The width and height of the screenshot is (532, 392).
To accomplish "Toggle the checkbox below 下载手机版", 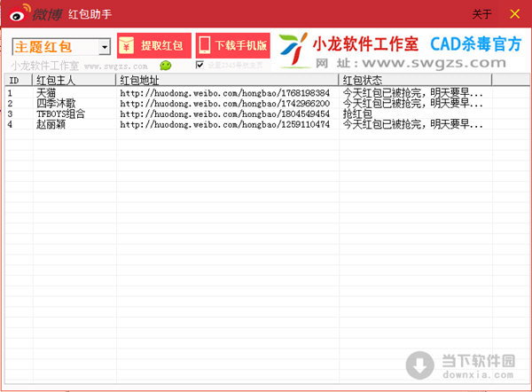I will (x=199, y=65).
